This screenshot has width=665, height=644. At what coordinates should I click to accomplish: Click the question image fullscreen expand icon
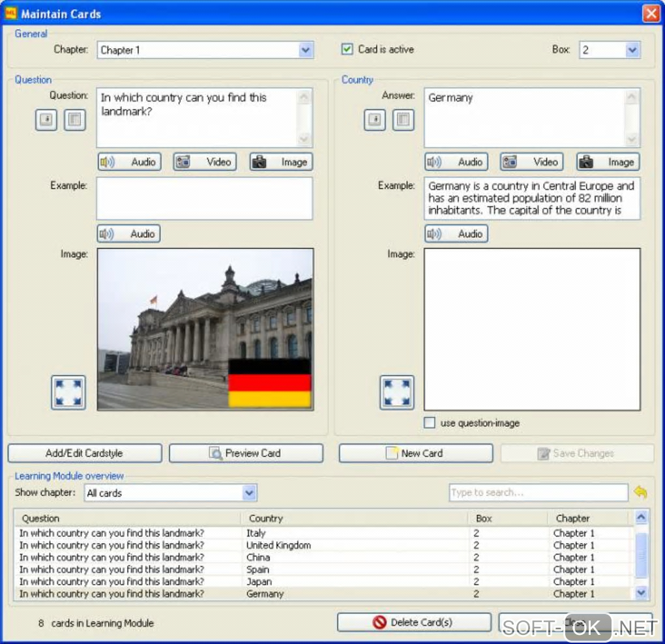coord(68,392)
